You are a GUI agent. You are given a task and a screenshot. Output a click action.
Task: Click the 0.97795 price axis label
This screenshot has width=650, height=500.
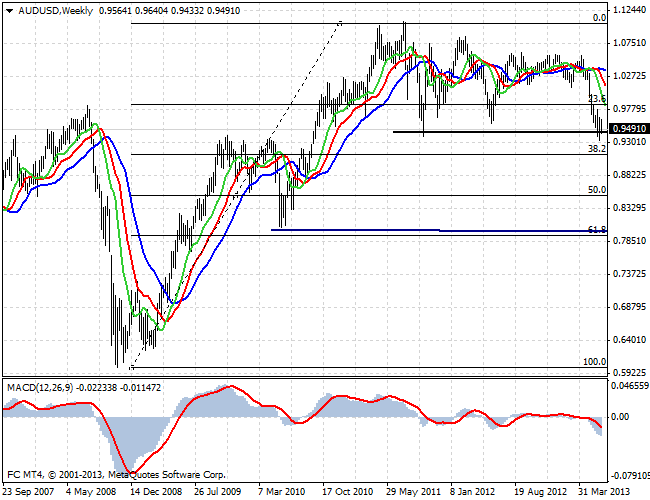(629, 109)
